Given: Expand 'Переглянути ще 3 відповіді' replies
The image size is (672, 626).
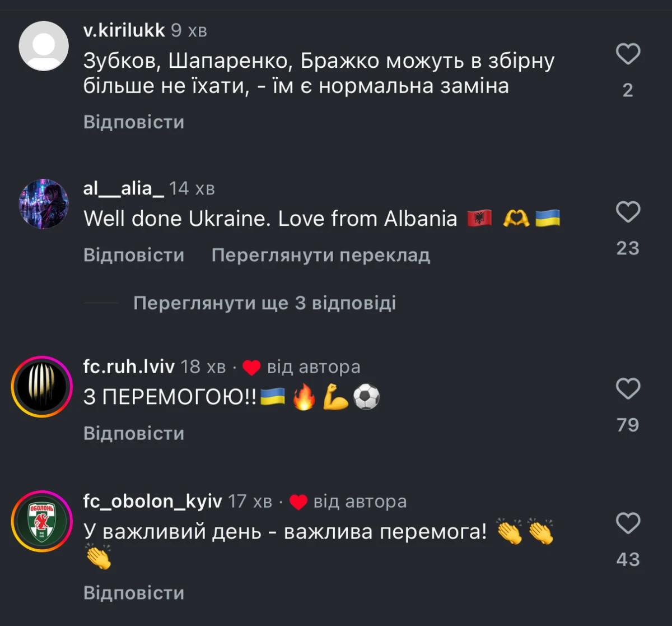Looking at the screenshot, I should point(264,303).
